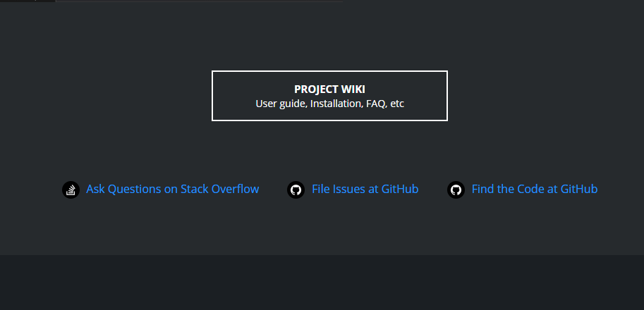Click the darker footer band at the bottom

322,283
